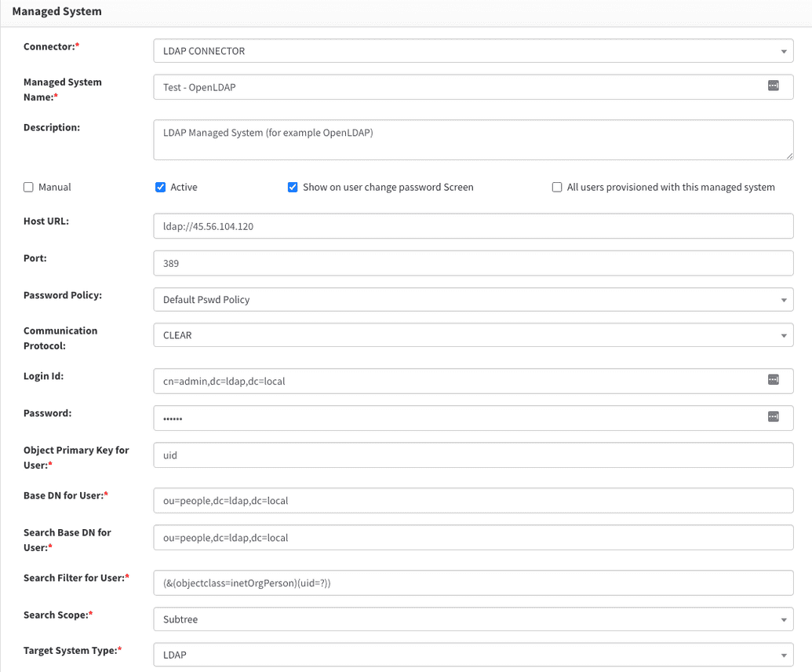Viewport: 812px width, 672px height.
Task: Open the Search Scope dropdown
Action: 785,619
